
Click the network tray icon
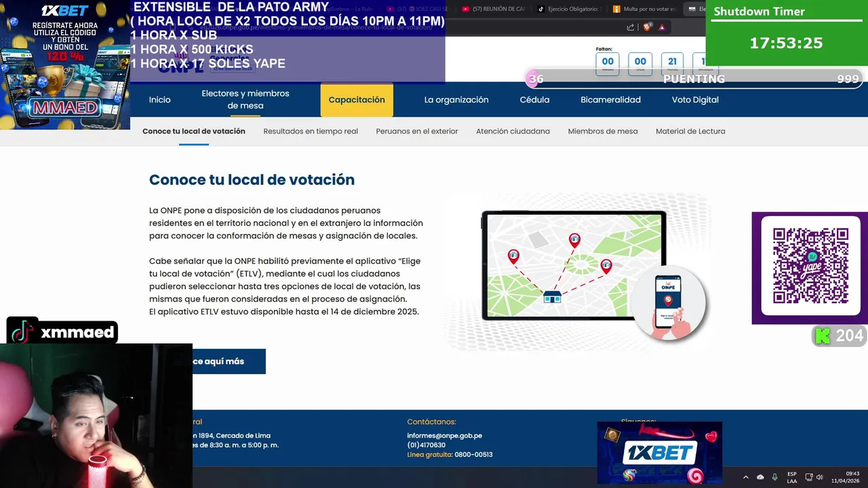[809, 477]
